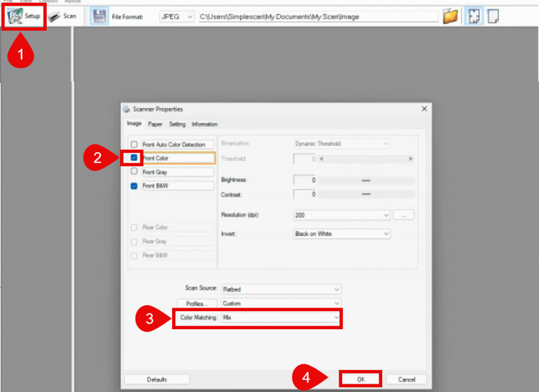Confirm with the OK button
This screenshot has width=539, height=392.
coord(361,380)
